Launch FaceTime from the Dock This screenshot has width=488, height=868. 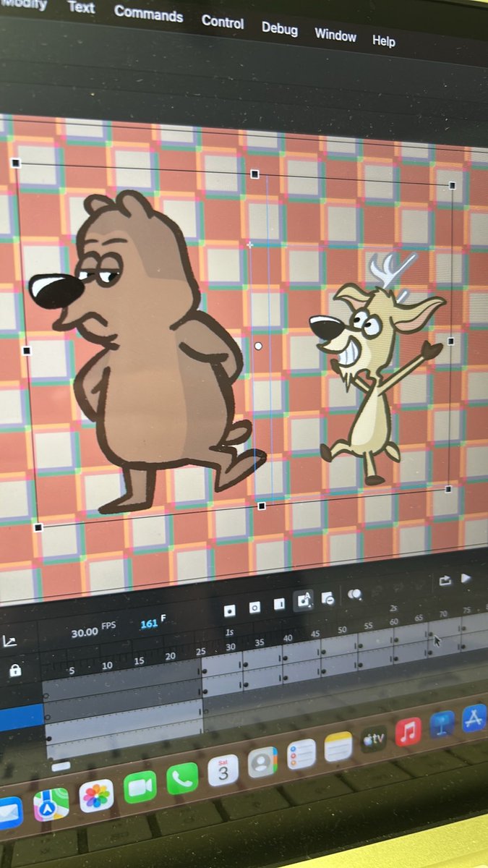[x=140, y=787]
